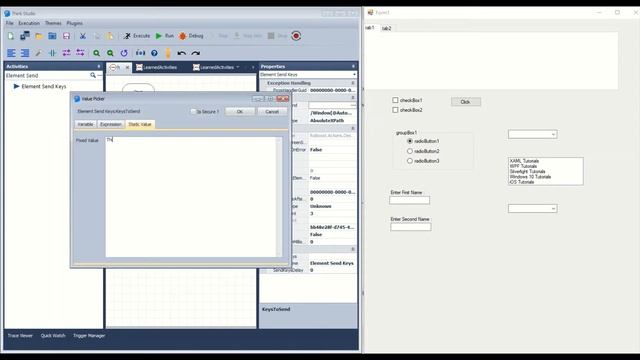Viewport: 640px width, 360px height.
Task: Click the save disk toolbar icon
Action: coord(67,36)
